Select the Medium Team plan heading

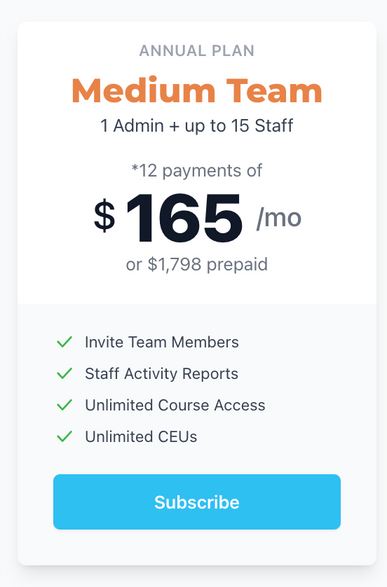point(197,90)
